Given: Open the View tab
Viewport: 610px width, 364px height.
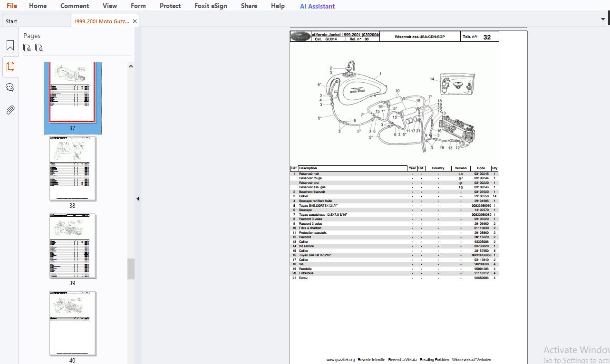Looking at the screenshot, I should click(x=110, y=6).
